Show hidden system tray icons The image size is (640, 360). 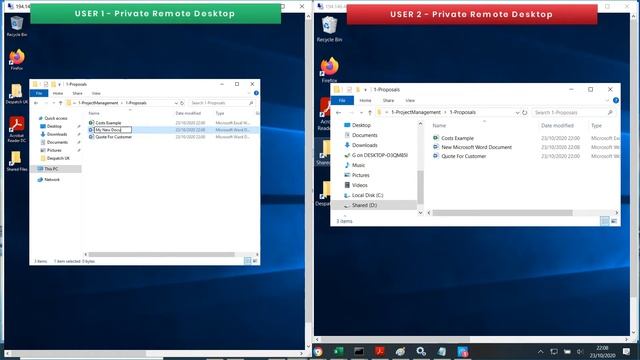tap(540, 351)
